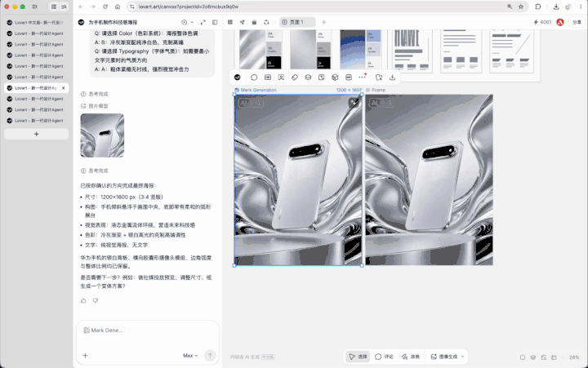Add a new page with the plus icon

(x=324, y=22)
